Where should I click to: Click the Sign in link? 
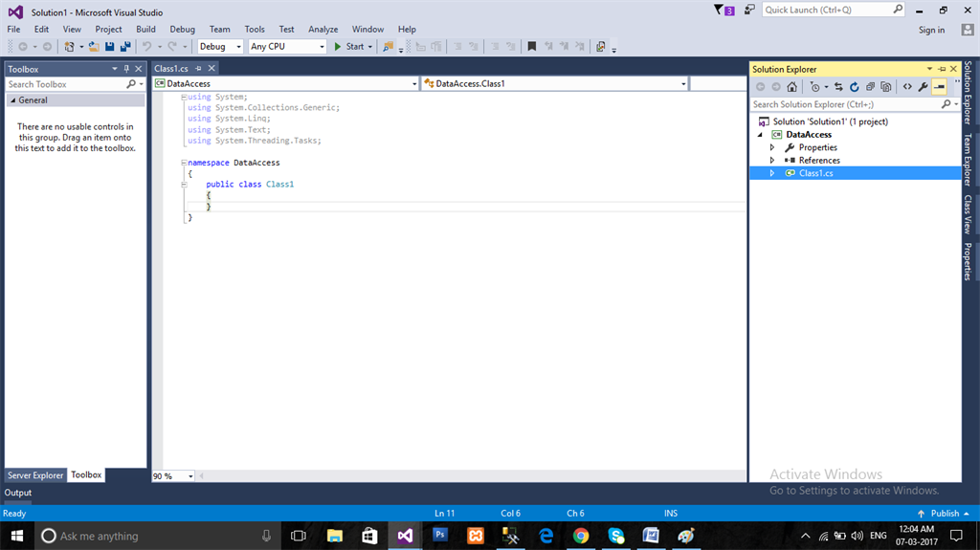[931, 30]
